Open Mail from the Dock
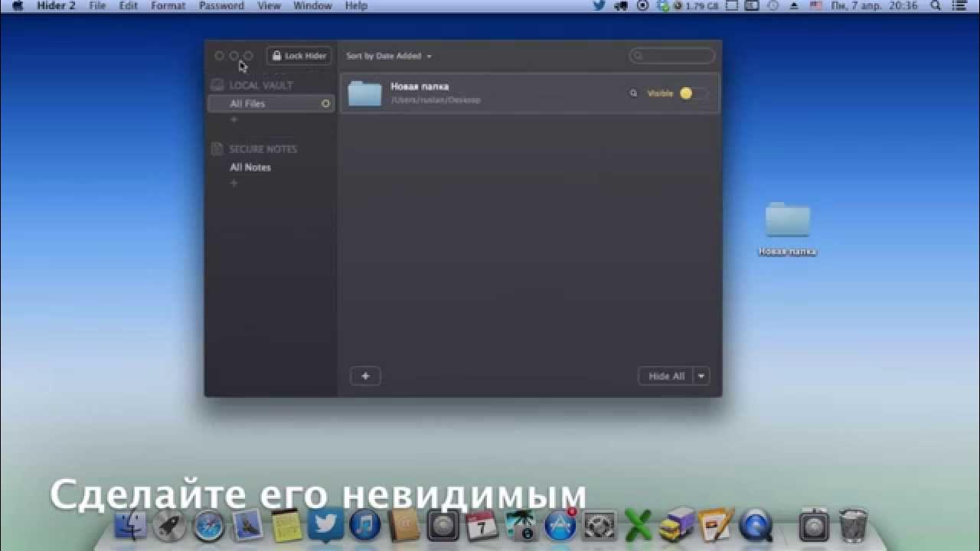 pyautogui.click(x=248, y=526)
